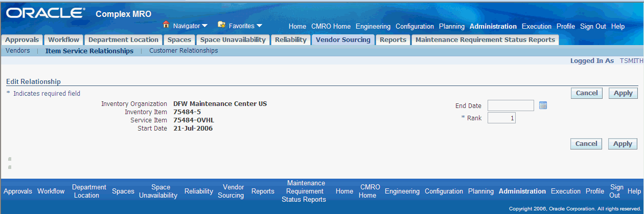Open Planning in the top navigation
Viewport: 644px width, 214px height.
tap(452, 26)
